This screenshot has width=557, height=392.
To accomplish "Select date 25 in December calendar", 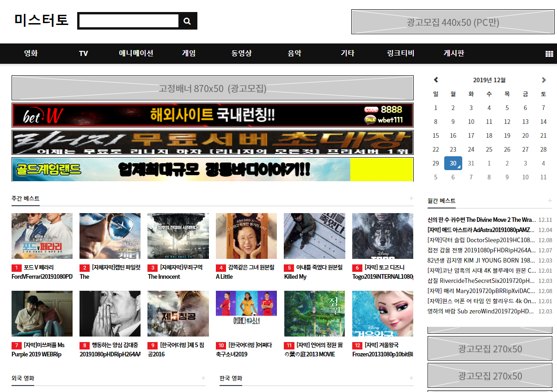I will 489,149.
